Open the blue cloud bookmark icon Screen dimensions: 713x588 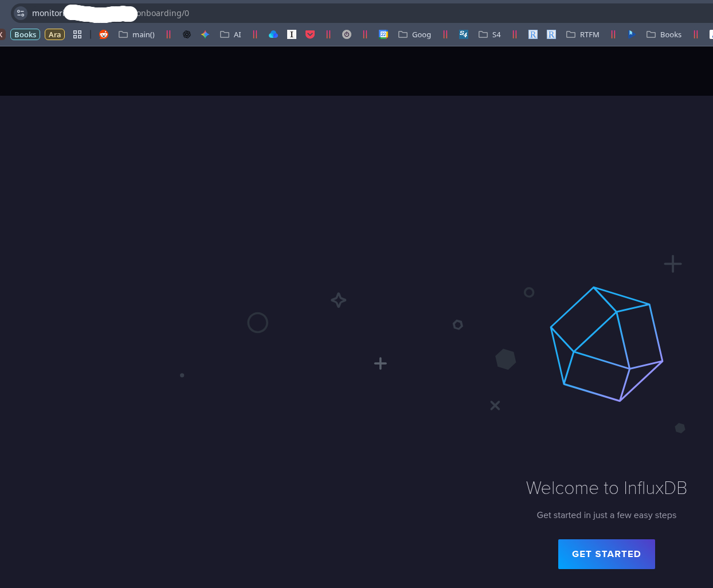pyautogui.click(x=273, y=34)
